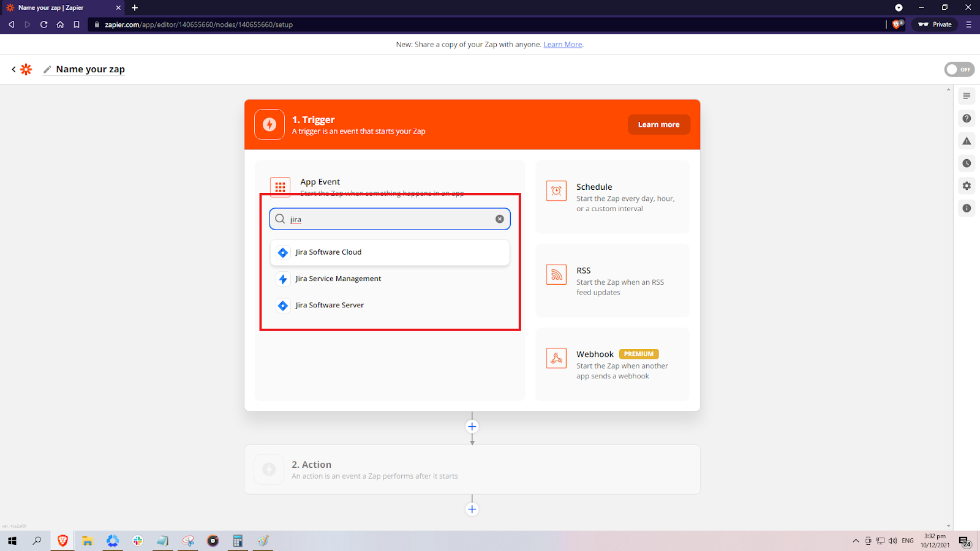
Task: Open zap history clock icon
Action: pyautogui.click(x=967, y=163)
